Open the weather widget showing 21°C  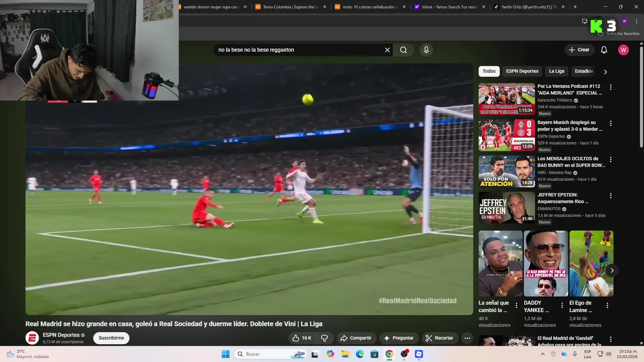point(28,354)
